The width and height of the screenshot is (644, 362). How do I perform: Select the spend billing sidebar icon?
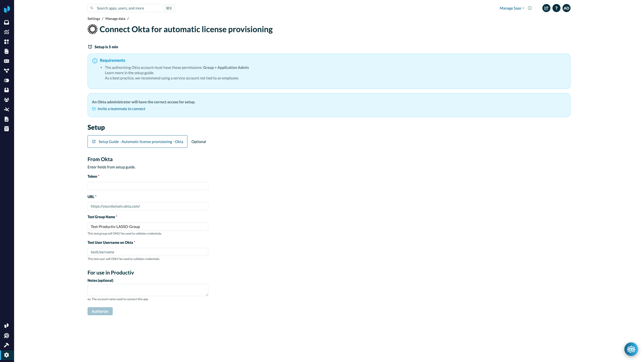coord(7,61)
